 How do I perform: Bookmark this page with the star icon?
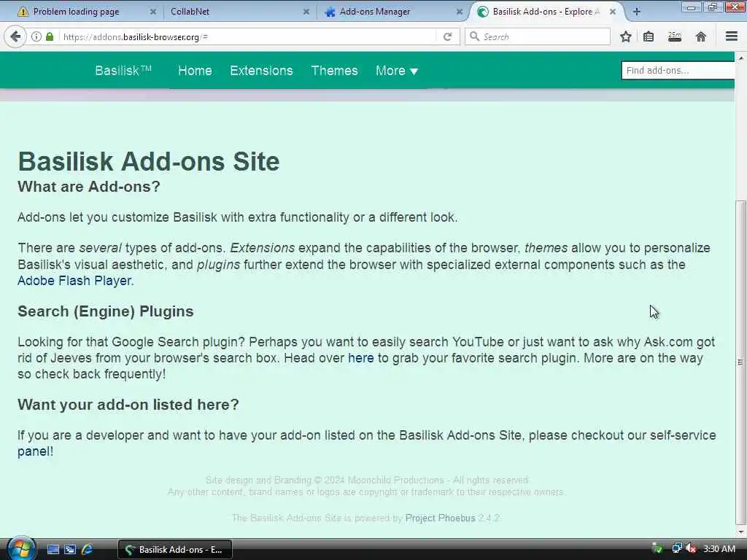click(x=626, y=36)
